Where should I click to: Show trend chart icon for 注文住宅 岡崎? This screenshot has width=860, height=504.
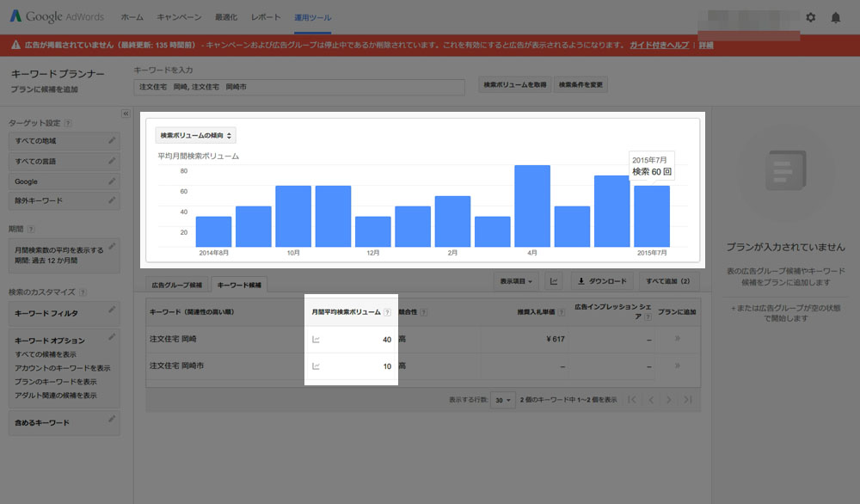(316, 340)
